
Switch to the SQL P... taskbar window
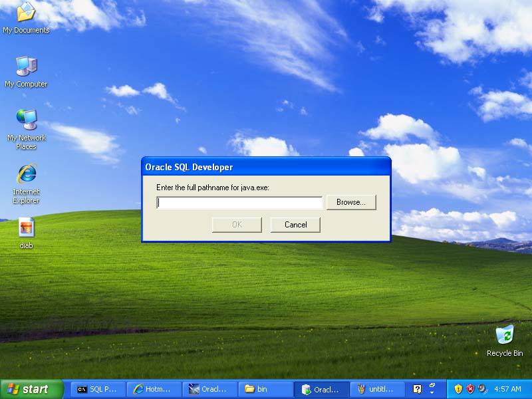point(97,389)
